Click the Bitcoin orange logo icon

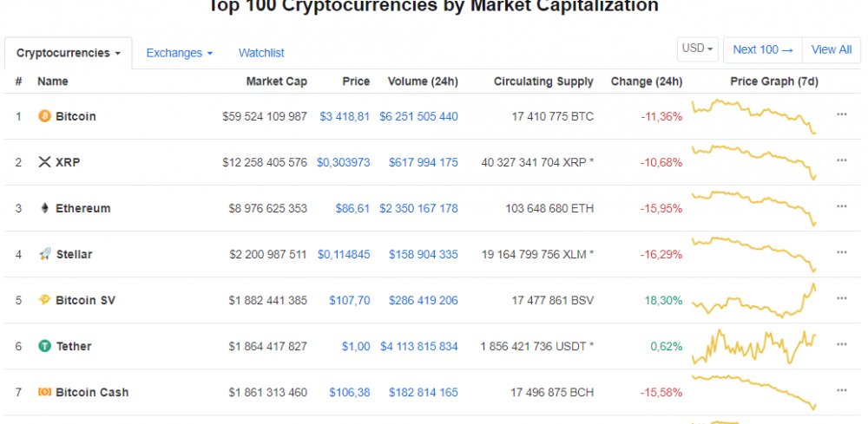pyautogui.click(x=44, y=116)
